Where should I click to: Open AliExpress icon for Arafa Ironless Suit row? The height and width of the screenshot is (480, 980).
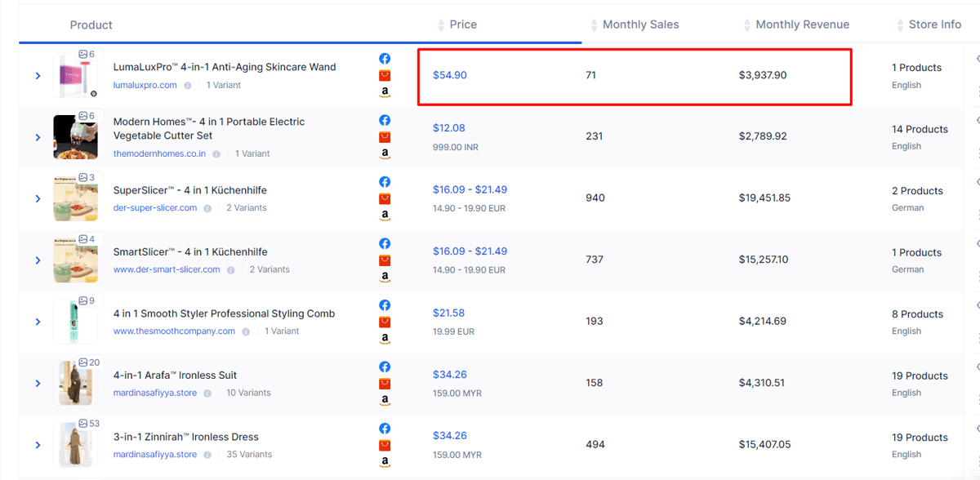click(385, 384)
